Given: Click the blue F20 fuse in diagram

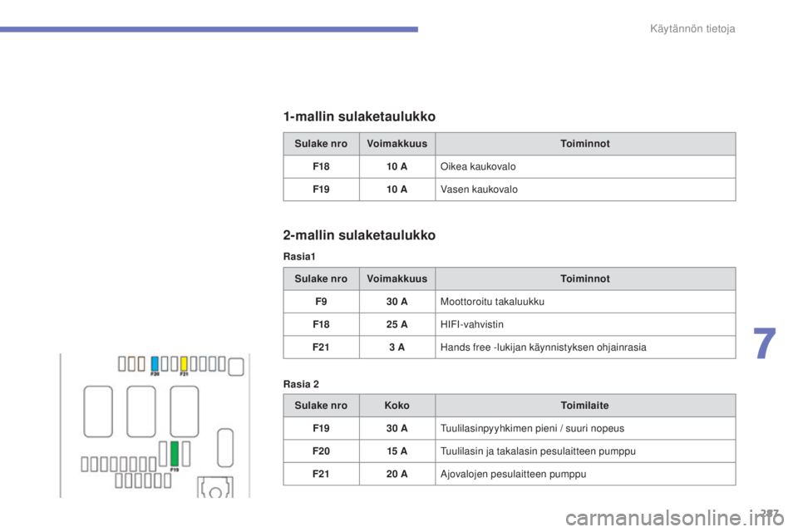Looking at the screenshot, I should click(x=155, y=363).
